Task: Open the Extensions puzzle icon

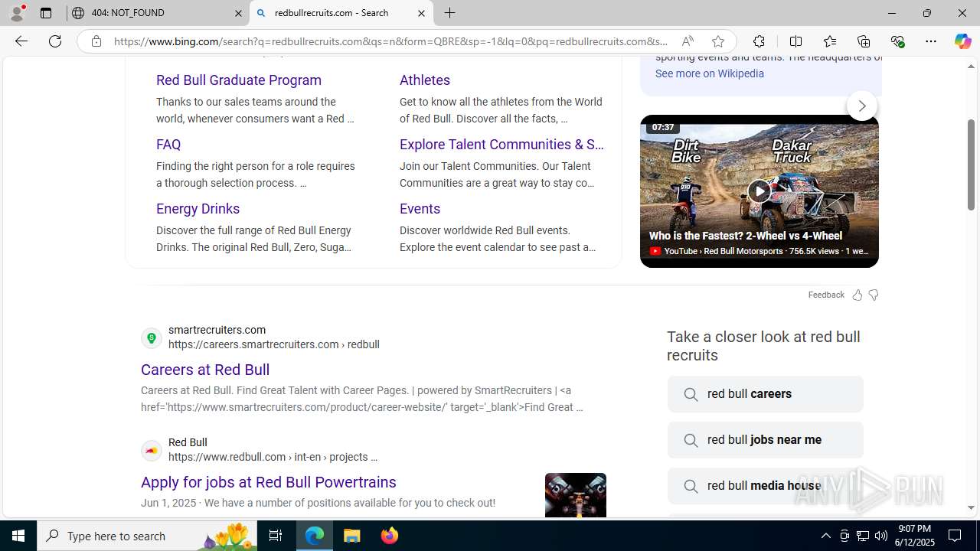Action: tap(759, 41)
